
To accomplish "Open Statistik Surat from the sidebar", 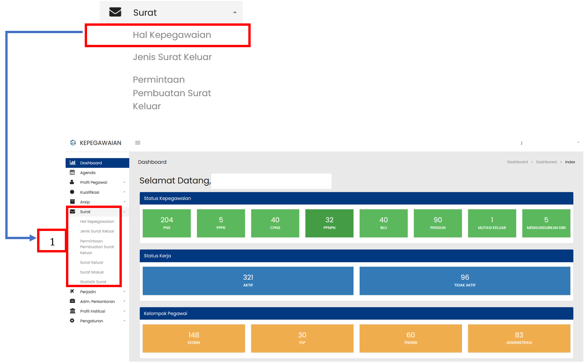I will [93, 282].
